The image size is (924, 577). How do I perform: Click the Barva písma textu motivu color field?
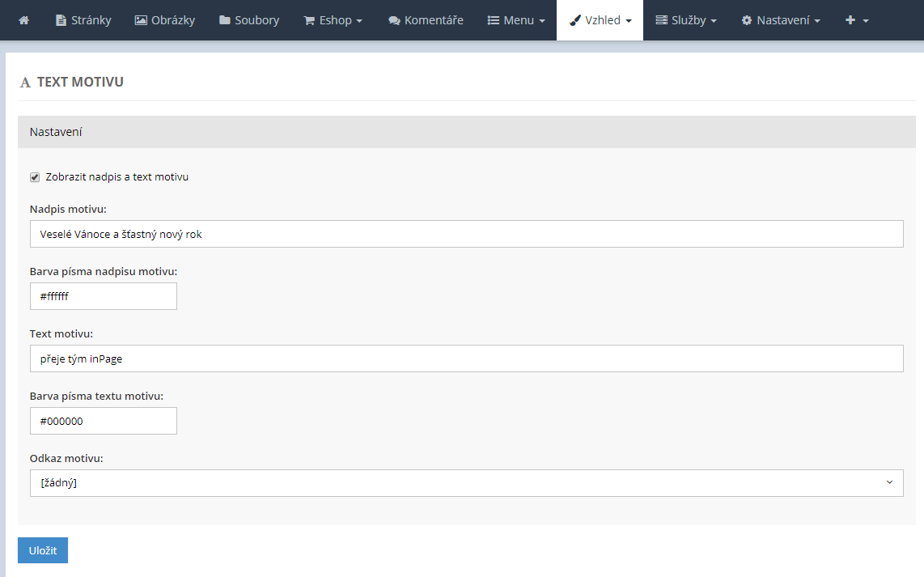[x=104, y=421]
